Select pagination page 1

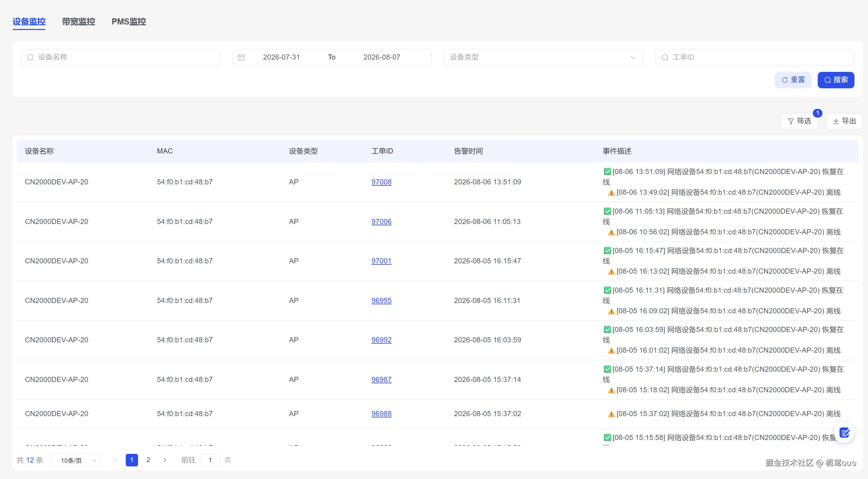[132, 460]
